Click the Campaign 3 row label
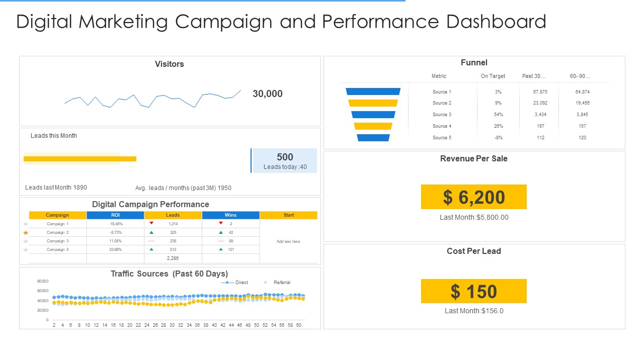The height and width of the screenshot is (362, 644). click(x=57, y=241)
